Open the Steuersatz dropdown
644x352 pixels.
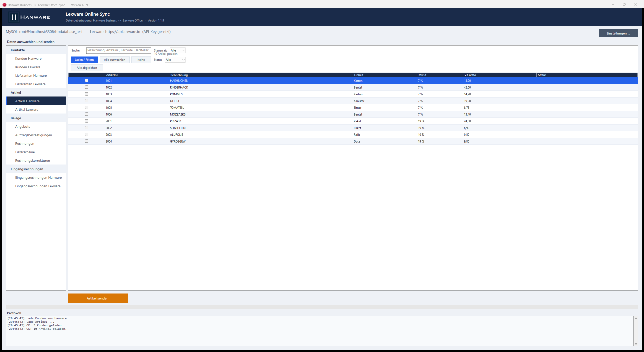click(x=177, y=50)
